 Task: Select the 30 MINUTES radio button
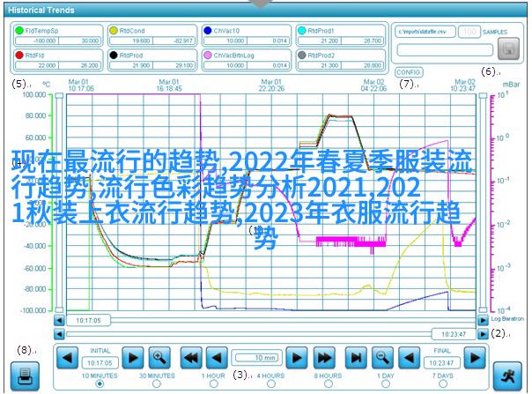[x=157, y=383]
